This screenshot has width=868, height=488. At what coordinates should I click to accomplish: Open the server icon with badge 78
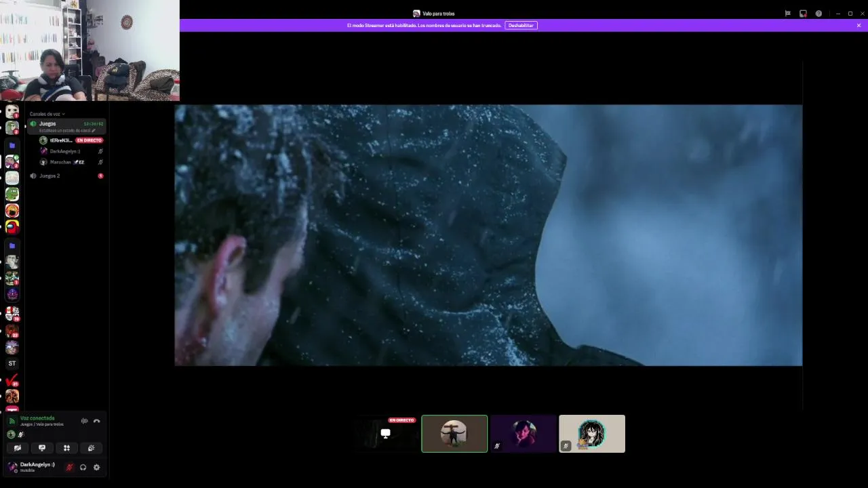pos(12,314)
